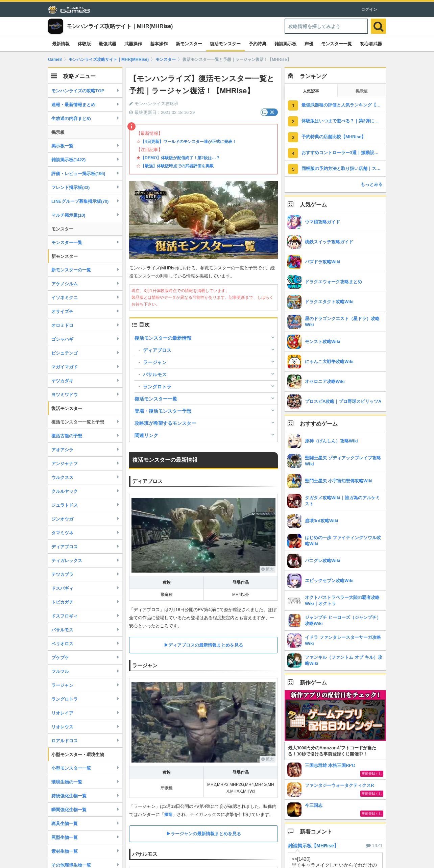Viewport: 434px width, 868px height.
Task: Open モンスト攻略Wiki game icon
Action: pos(294,342)
